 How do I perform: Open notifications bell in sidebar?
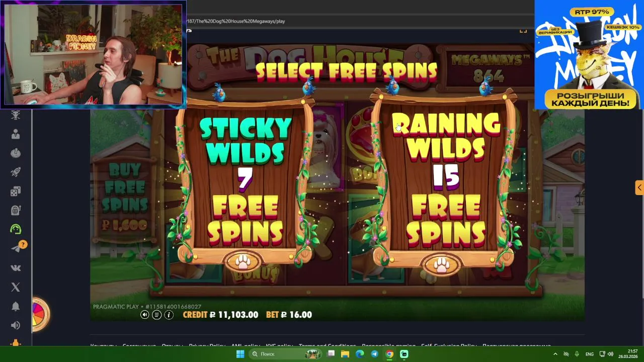point(16,306)
